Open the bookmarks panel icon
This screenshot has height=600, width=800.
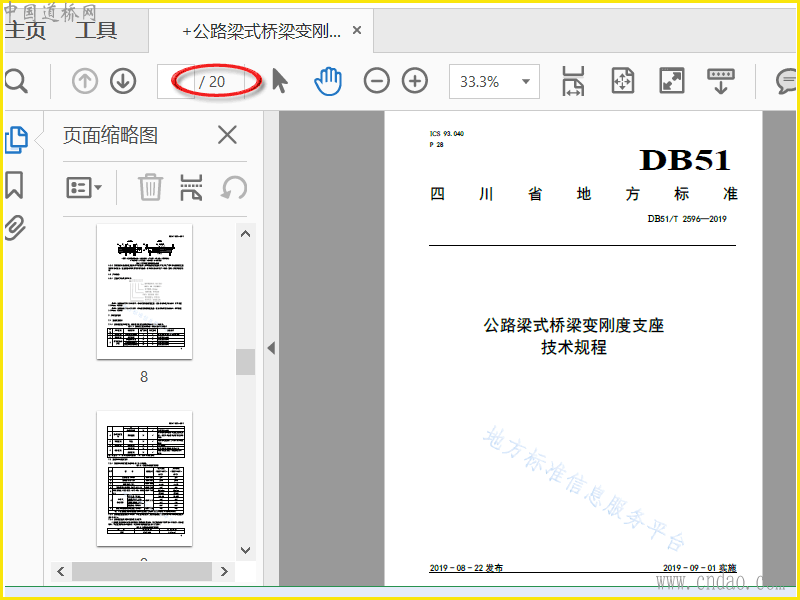click(14, 185)
